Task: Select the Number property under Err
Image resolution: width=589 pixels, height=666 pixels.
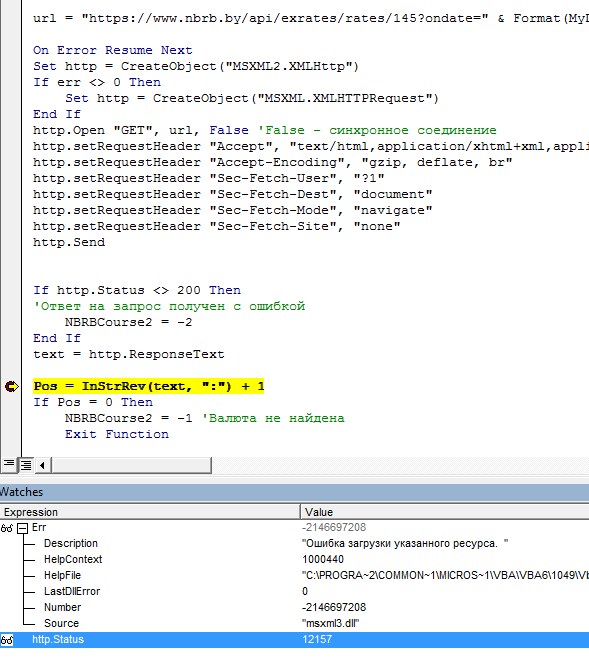Action: click(62, 607)
